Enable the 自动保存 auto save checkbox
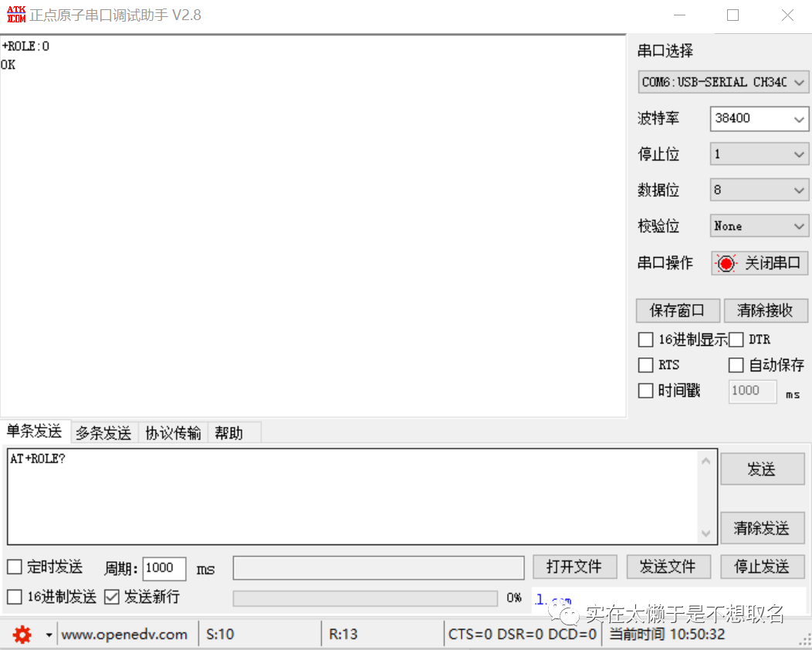The image size is (812, 650). (736, 365)
